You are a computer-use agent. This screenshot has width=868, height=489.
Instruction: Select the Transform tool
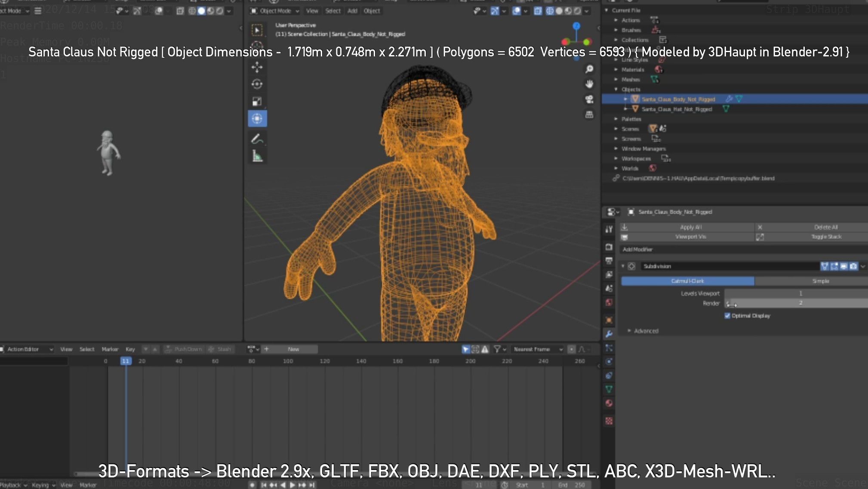pyautogui.click(x=257, y=119)
